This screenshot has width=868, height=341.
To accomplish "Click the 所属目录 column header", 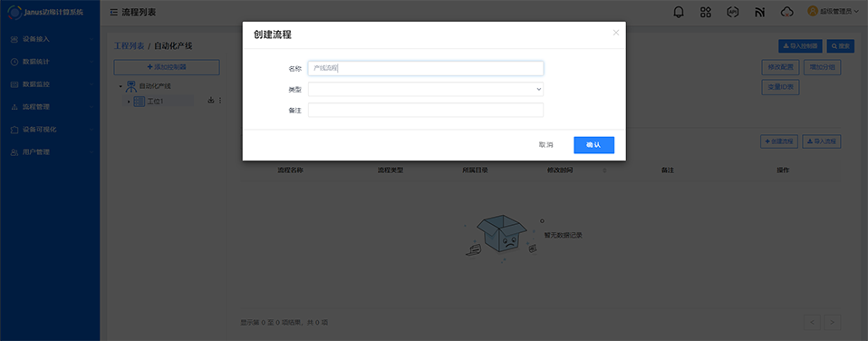I will (475, 170).
